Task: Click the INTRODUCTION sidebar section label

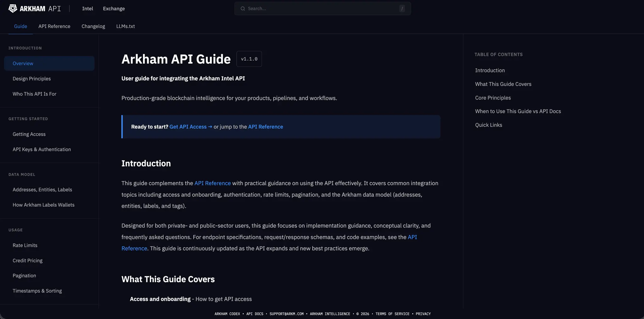Action: 25,48
